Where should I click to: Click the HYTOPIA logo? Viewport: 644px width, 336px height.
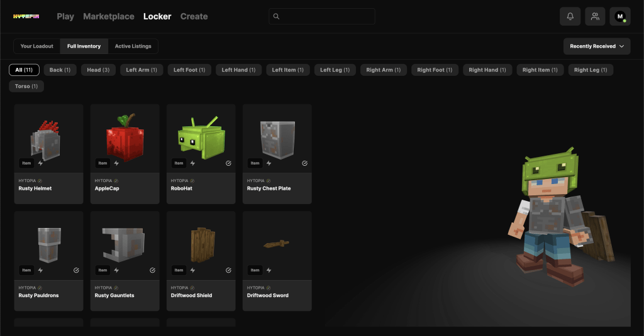click(26, 16)
